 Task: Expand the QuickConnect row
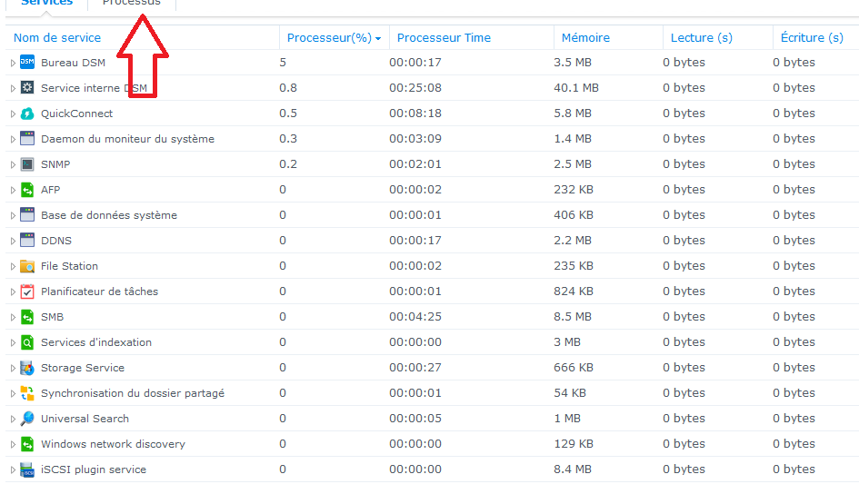point(13,114)
